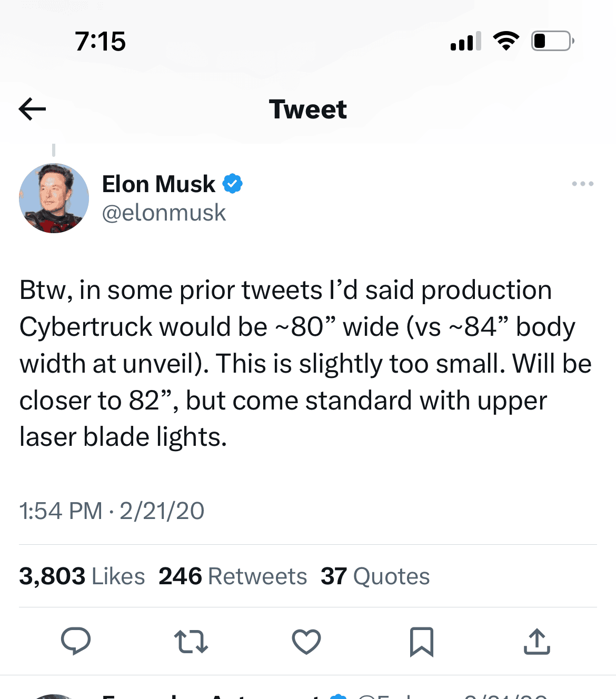This screenshot has height=699, width=616.
Task: Tap the tweet body text about Cybertruck
Action: click(305, 364)
